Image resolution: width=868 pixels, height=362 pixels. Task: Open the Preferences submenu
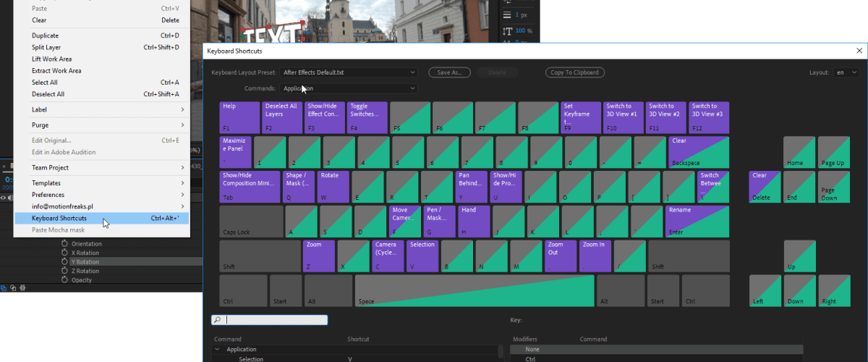tap(46, 195)
